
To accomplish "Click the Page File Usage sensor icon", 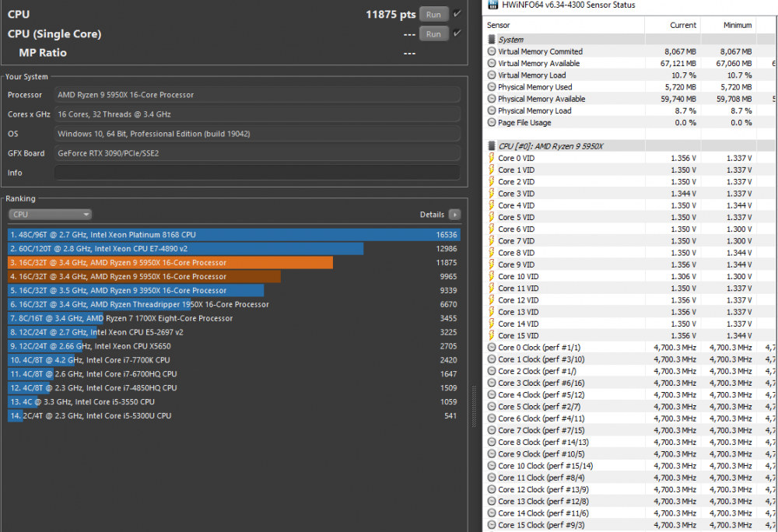I will pos(492,122).
